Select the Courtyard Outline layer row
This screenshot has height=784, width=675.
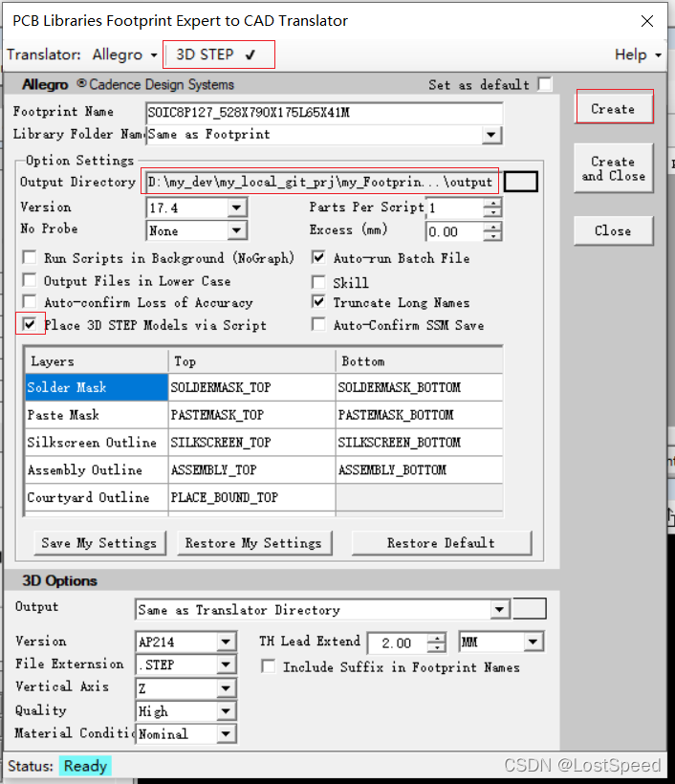97,497
